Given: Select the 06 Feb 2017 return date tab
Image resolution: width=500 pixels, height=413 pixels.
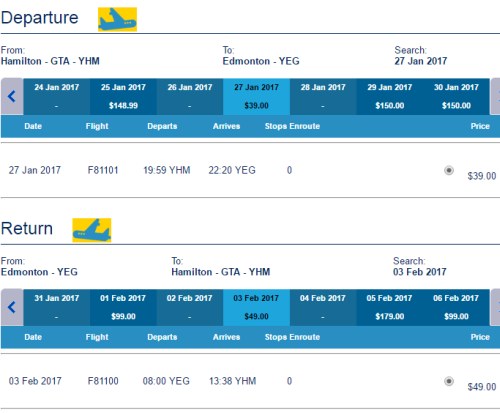Looking at the screenshot, I should 456,307.
